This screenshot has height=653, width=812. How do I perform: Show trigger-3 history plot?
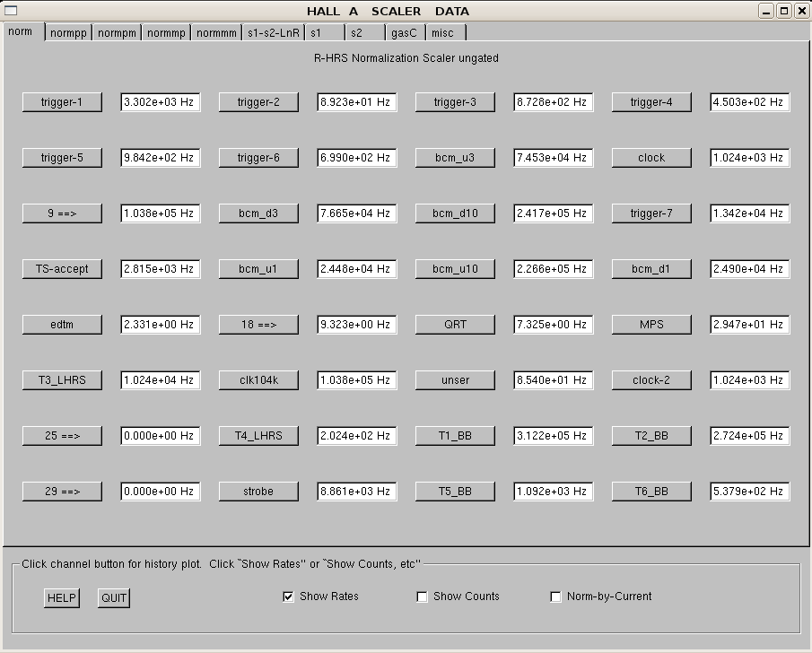[x=455, y=102]
